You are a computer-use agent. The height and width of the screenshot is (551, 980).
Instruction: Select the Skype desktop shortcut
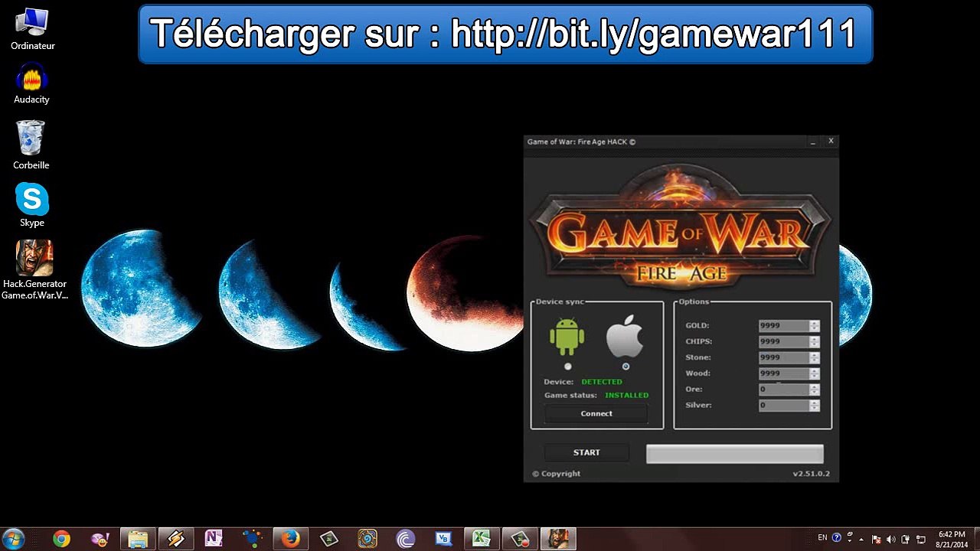click(x=32, y=204)
